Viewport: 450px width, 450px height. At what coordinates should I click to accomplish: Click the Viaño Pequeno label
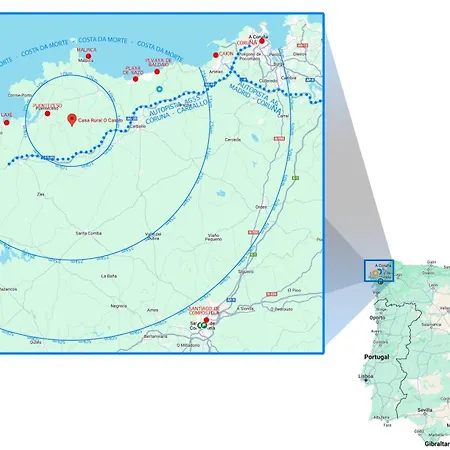(x=213, y=237)
